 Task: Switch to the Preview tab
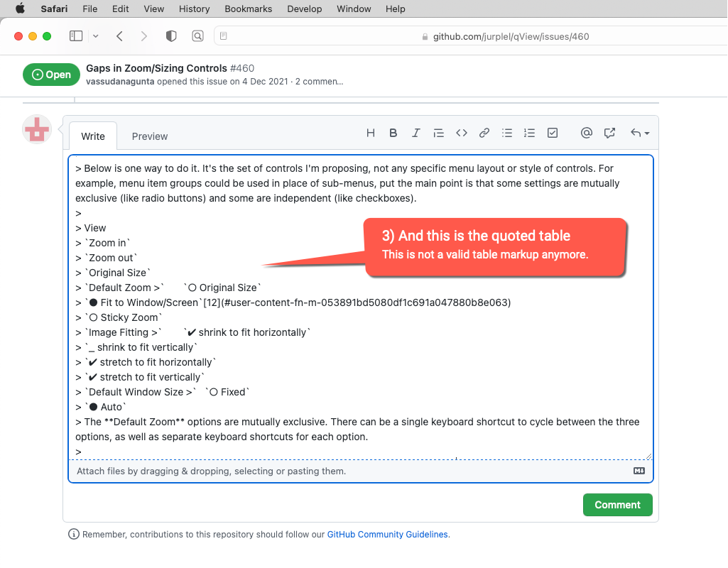click(x=149, y=136)
